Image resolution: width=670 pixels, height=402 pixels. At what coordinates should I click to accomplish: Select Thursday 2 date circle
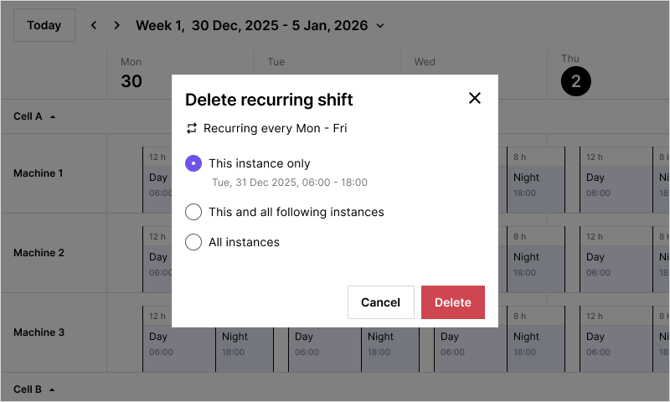coord(576,81)
